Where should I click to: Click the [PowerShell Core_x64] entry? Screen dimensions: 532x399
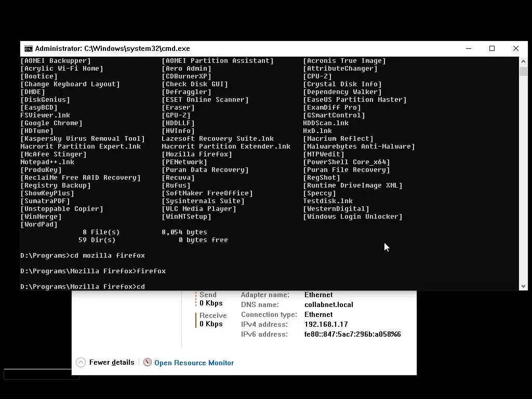(x=347, y=162)
